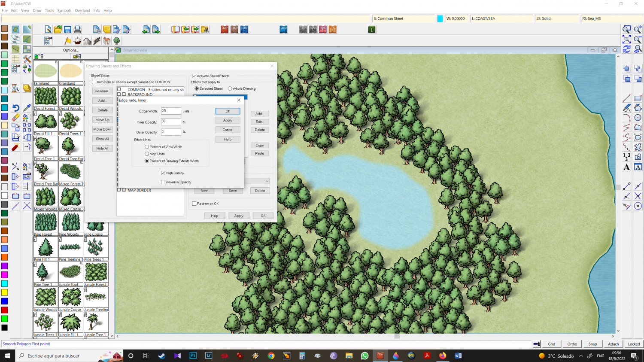Open Photoshop from the Windows taskbar

pos(193,356)
